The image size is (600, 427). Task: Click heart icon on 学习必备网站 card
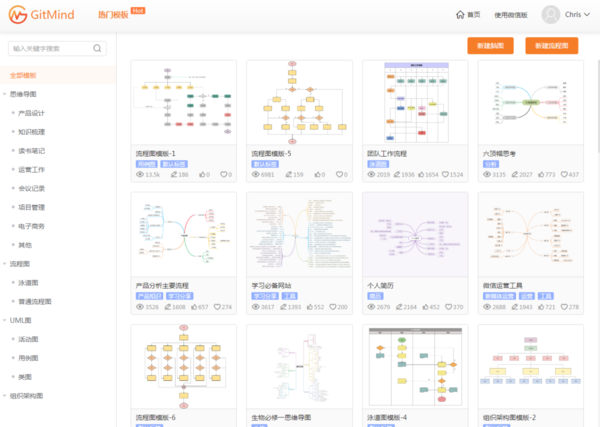pyautogui.click(x=333, y=307)
